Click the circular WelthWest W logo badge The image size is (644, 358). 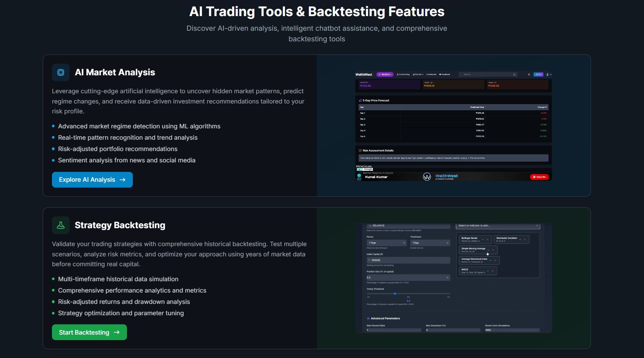(x=427, y=177)
